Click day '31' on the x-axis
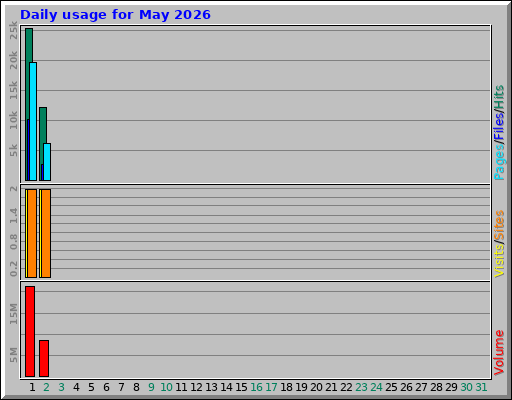Image resolution: width=512 pixels, height=400 pixels. point(481,387)
